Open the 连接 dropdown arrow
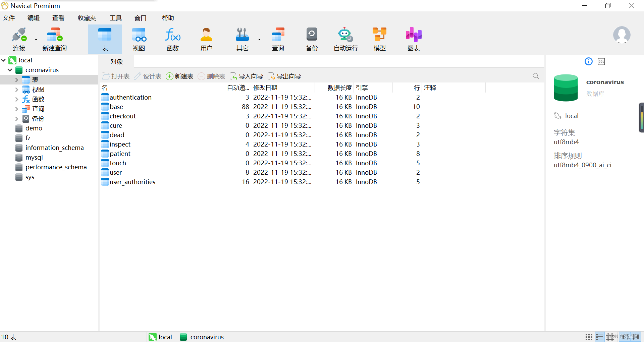This screenshot has width=644, height=342. tap(36, 40)
